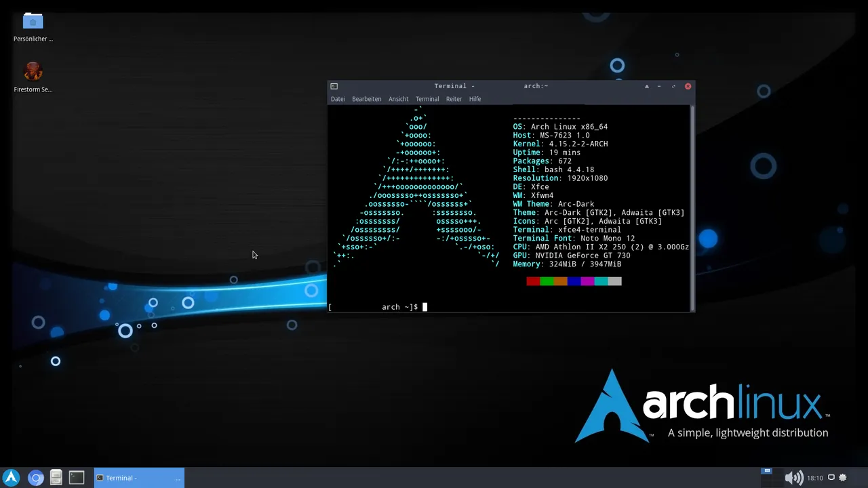Click the 'Shell: bash 4.4.18' line
The width and height of the screenshot is (868, 488).
pyautogui.click(x=553, y=169)
